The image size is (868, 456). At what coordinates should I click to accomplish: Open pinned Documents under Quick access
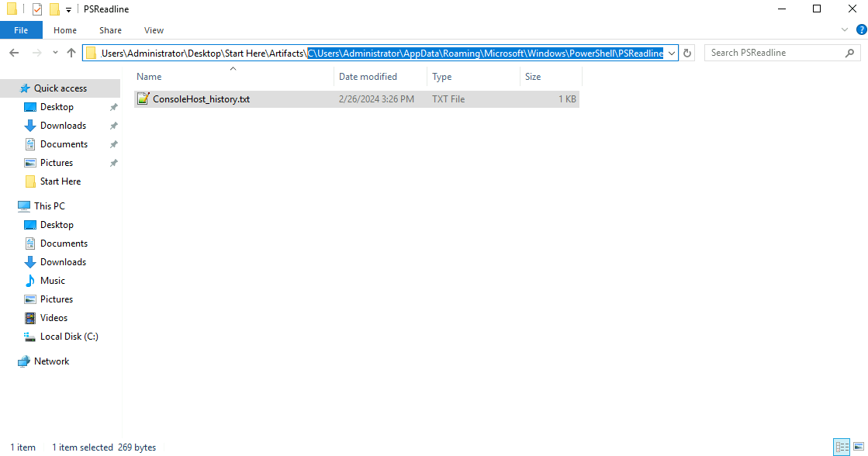(x=64, y=144)
